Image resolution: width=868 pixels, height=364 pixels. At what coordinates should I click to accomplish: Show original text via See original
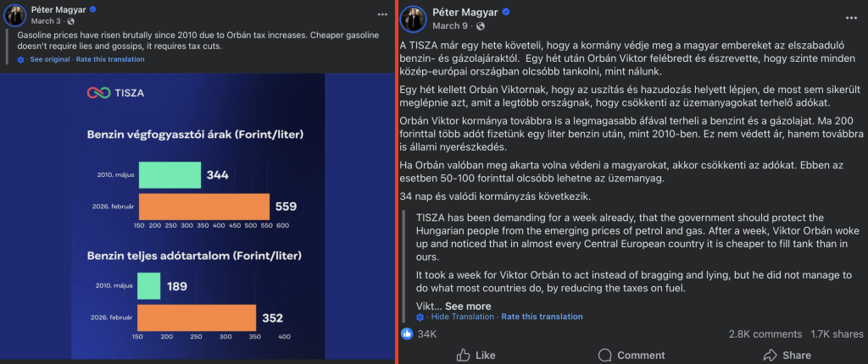(48, 60)
